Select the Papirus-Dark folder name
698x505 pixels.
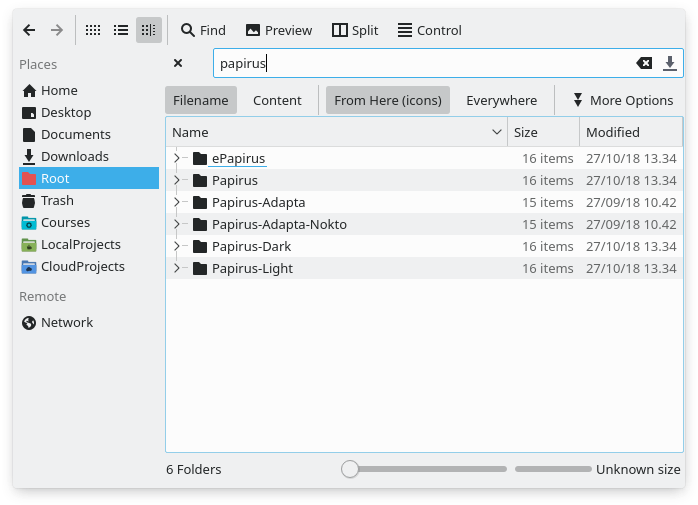coord(251,246)
